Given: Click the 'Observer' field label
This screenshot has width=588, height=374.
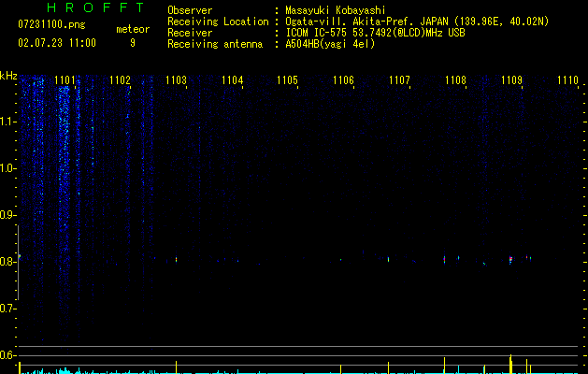Looking at the screenshot, I should pyautogui.click(x=190, y=10).
